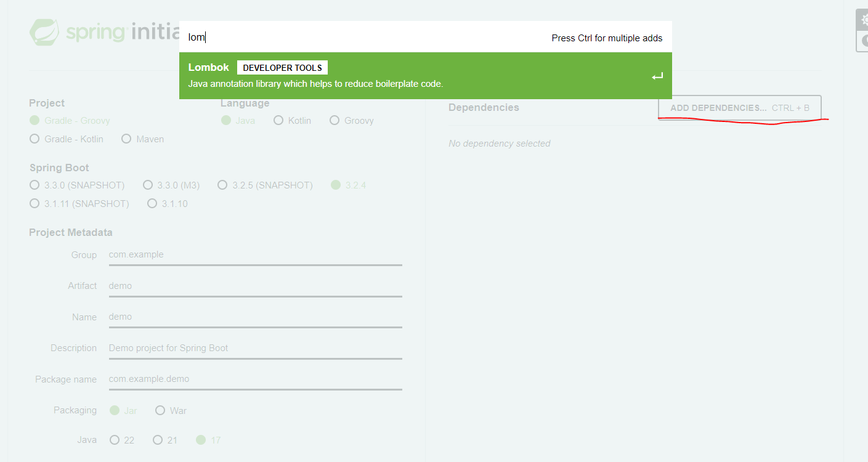The height and width of the screenshot is (462, 868).
Task: Click the Spring leaf logo icon
Action: [44, 33]
